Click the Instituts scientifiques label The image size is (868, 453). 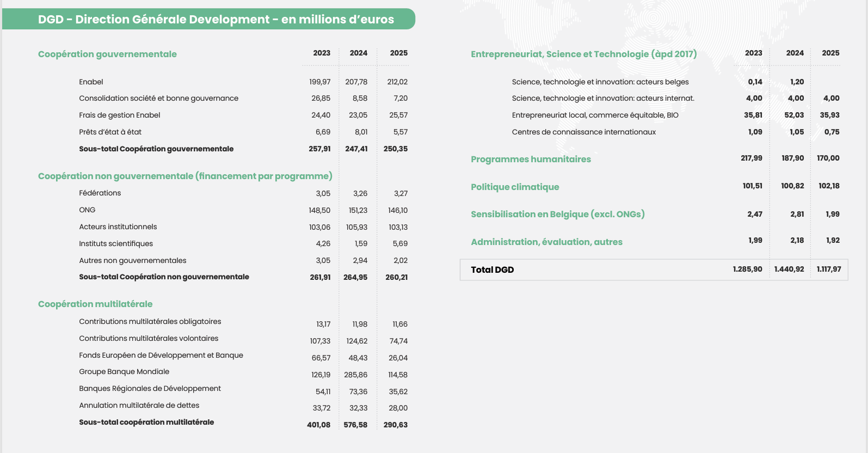pos(116,243)
